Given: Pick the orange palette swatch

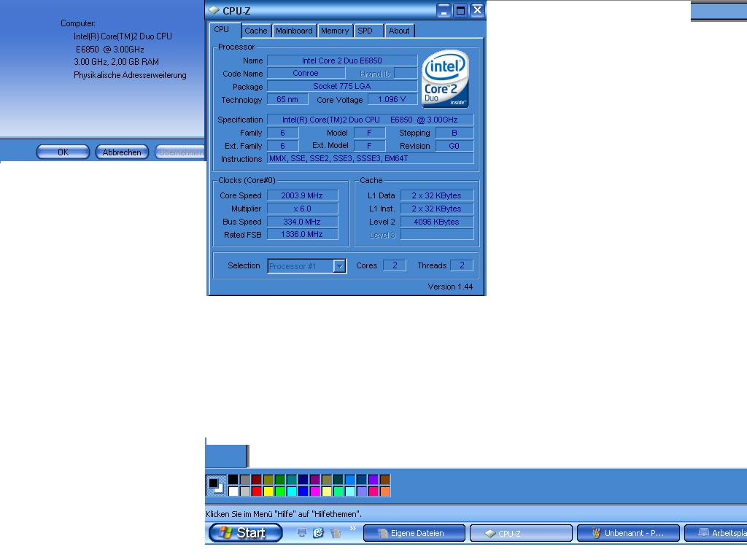Looking at the screenshot, I should point(385,491).
